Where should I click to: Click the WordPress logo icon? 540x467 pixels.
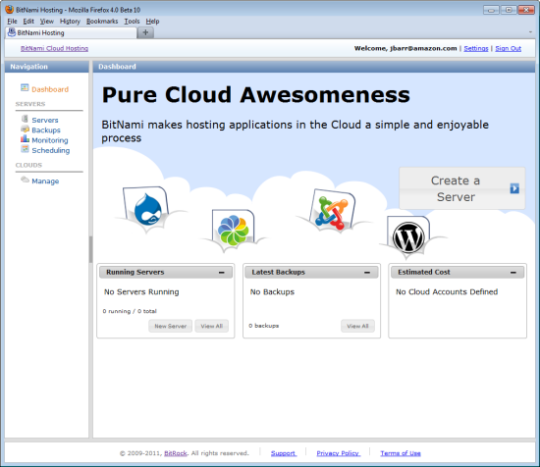[x=408, y=237]
